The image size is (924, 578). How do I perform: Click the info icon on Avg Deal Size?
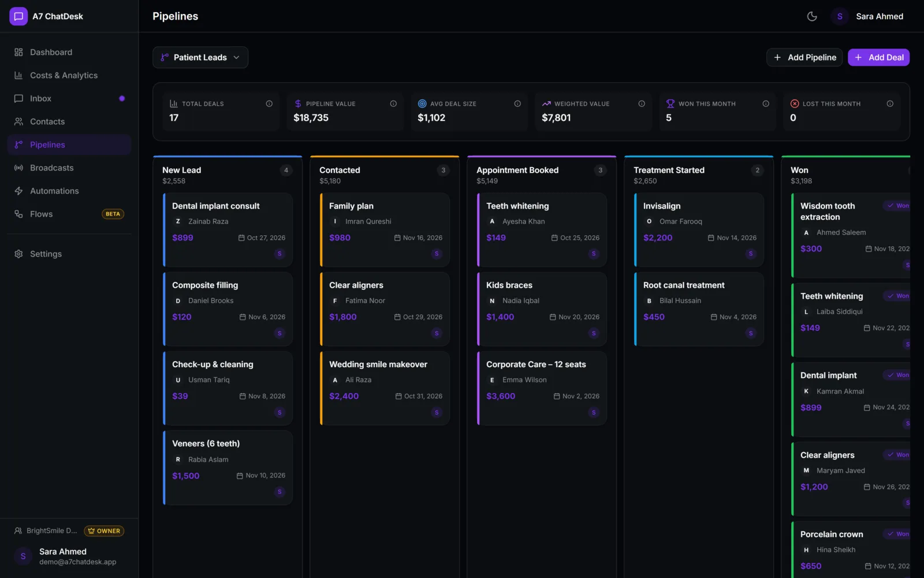click(517, 103)
